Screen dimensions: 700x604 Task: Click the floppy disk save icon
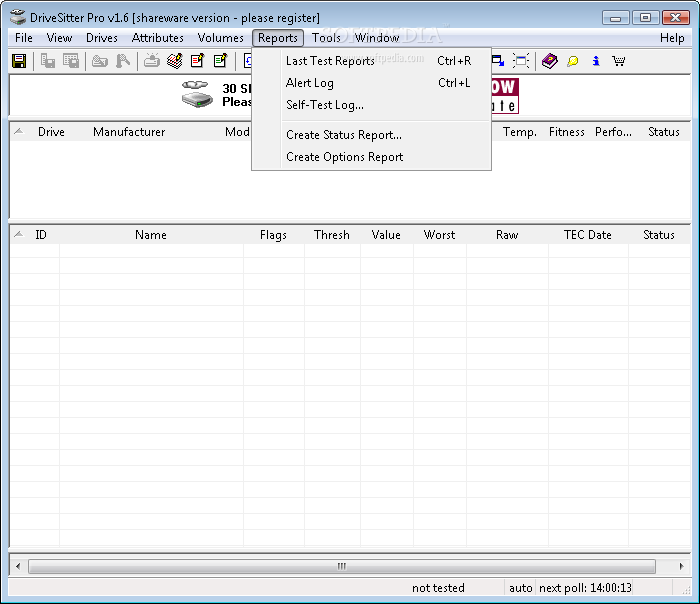point(19,61)
